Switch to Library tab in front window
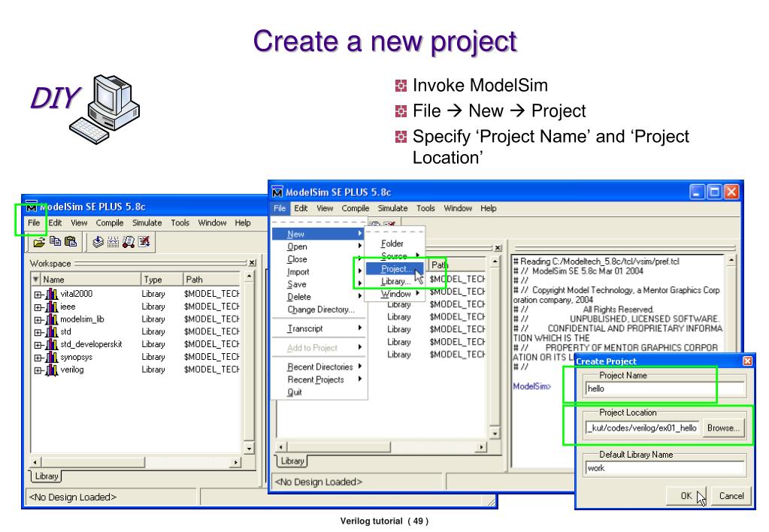This screenshot has height=532, width=769. (292, 461)
